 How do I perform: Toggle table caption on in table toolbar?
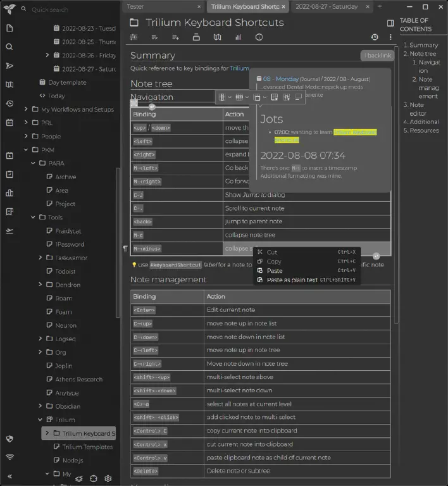point(299,97)
